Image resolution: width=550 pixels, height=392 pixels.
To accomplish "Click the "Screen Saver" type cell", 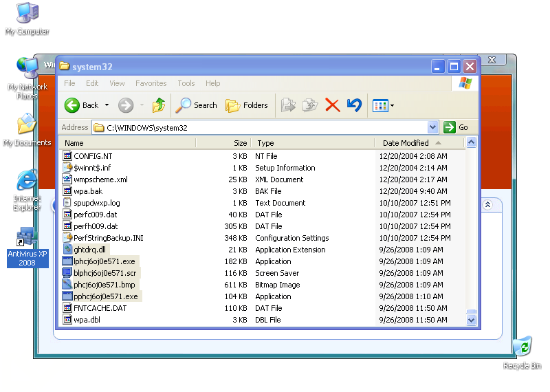I will [277, 273].
